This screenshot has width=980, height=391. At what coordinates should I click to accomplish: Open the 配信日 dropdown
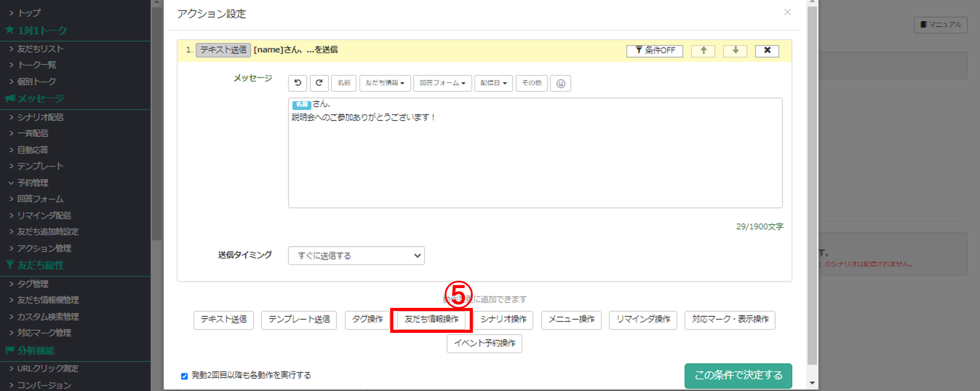tap(493, 83)
